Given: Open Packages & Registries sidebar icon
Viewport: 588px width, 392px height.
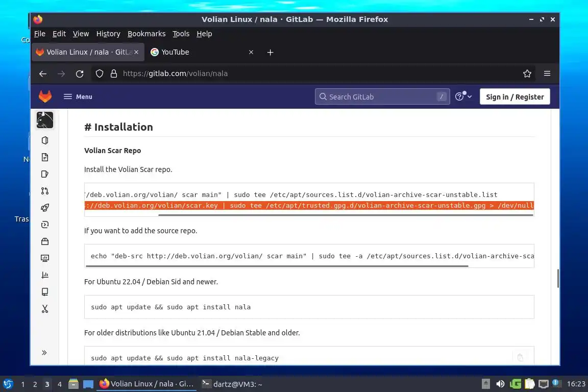Looking at the screenshot, I should coord(44,241).
